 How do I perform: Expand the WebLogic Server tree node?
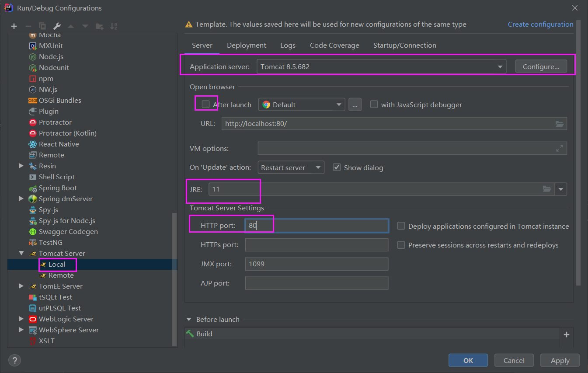[21, 319]
